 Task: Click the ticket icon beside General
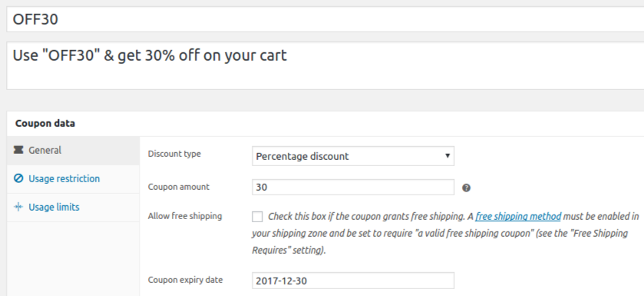pyautogui.click(x=18, y=150)
